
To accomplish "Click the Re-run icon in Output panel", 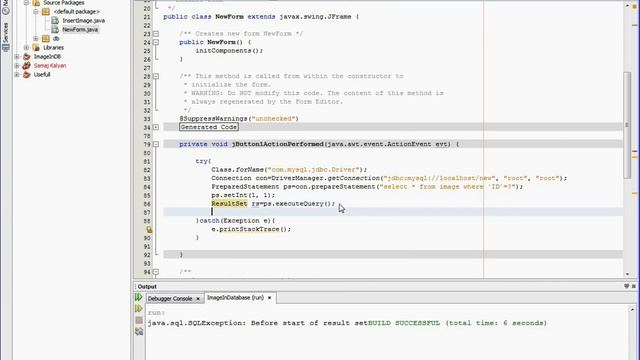I will click(x=139, y=297).
